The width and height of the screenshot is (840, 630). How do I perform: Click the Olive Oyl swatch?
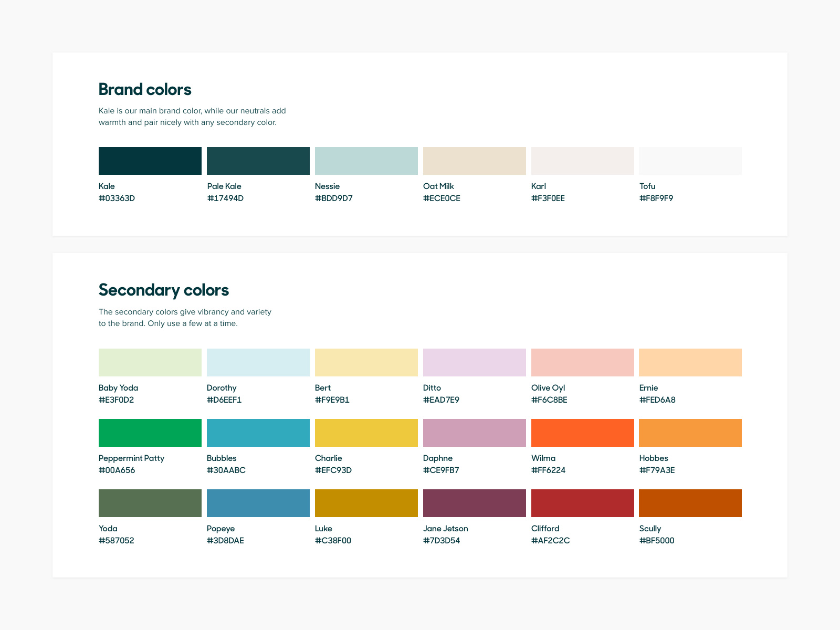(x=583, y=362)
